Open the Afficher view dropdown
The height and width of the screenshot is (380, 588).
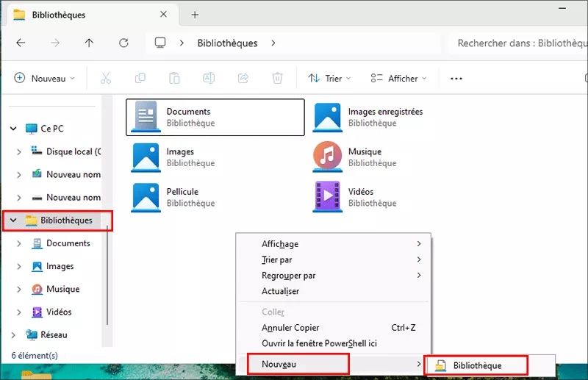(398, 78)
